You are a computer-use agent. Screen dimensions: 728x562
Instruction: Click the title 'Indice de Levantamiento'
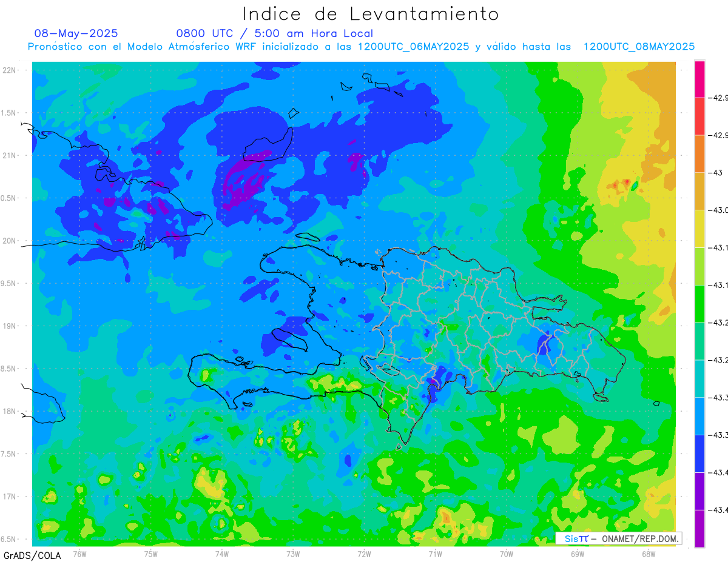[371, 14]
